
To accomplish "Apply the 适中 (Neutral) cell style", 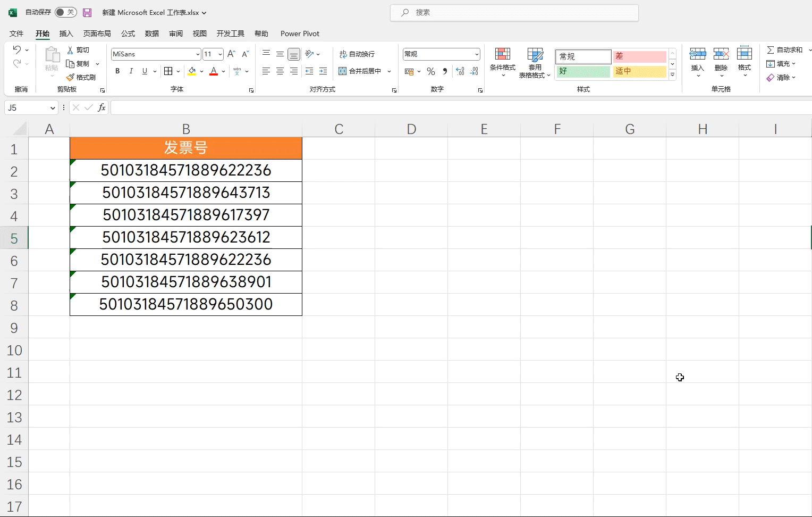I will 640,71.
